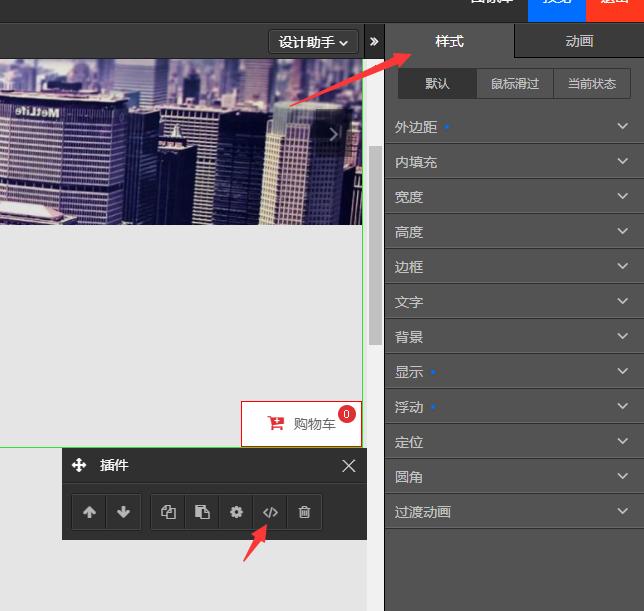Open the code editor icon
The image size is (644, 611).
pyautogui.click(x=270, y=512)
